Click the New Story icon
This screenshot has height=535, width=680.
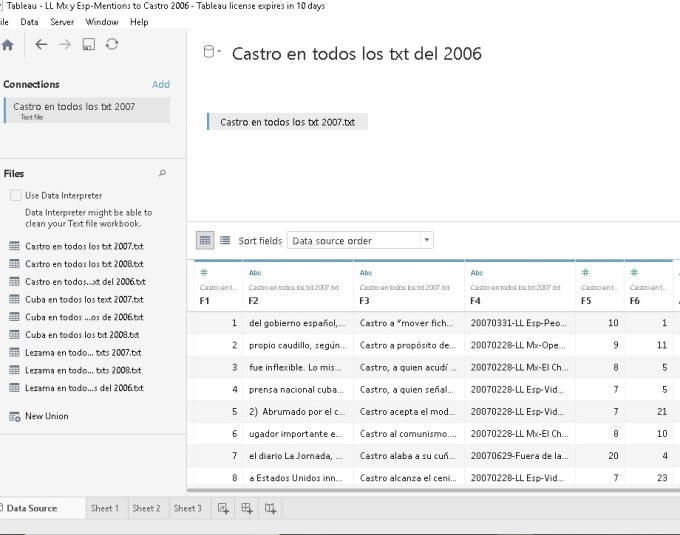coord(270,508)
